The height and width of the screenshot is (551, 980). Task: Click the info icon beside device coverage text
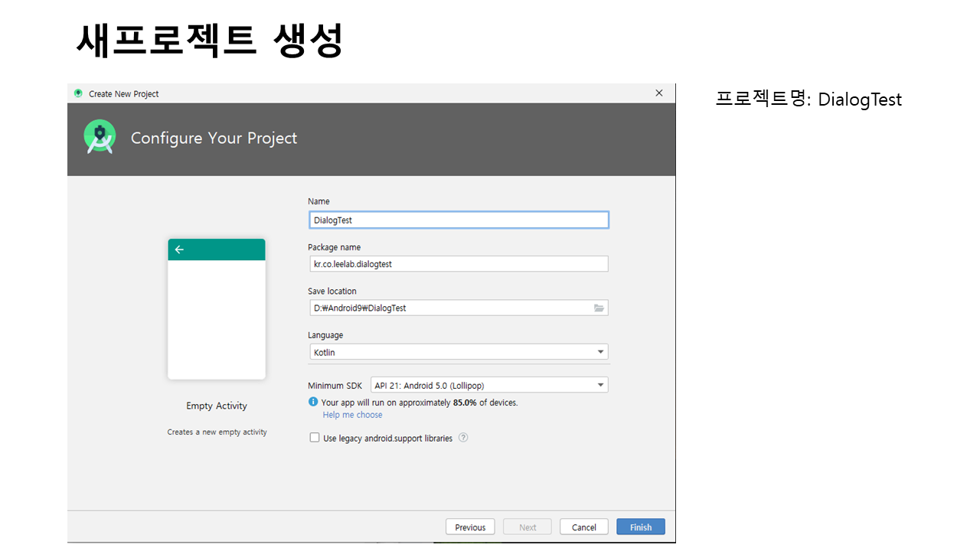tap(313, 402)
